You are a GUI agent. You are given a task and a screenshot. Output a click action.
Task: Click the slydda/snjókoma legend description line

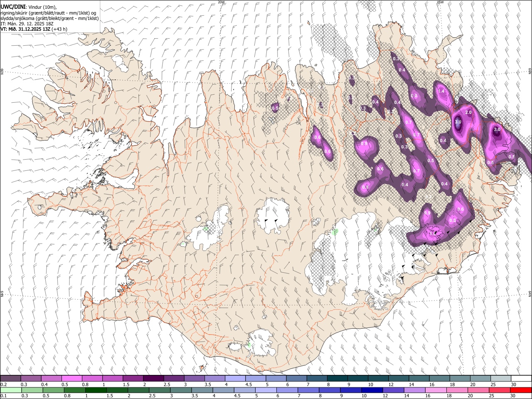49,18
